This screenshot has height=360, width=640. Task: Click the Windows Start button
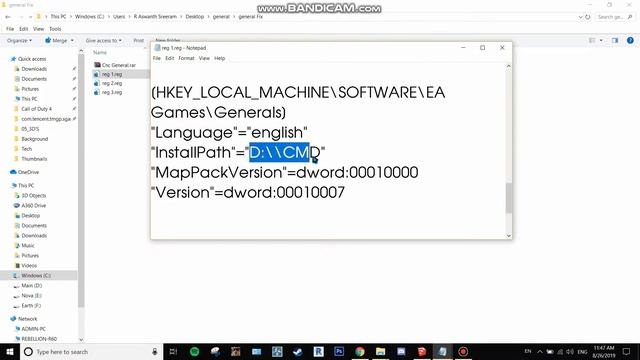pos(10,351)
